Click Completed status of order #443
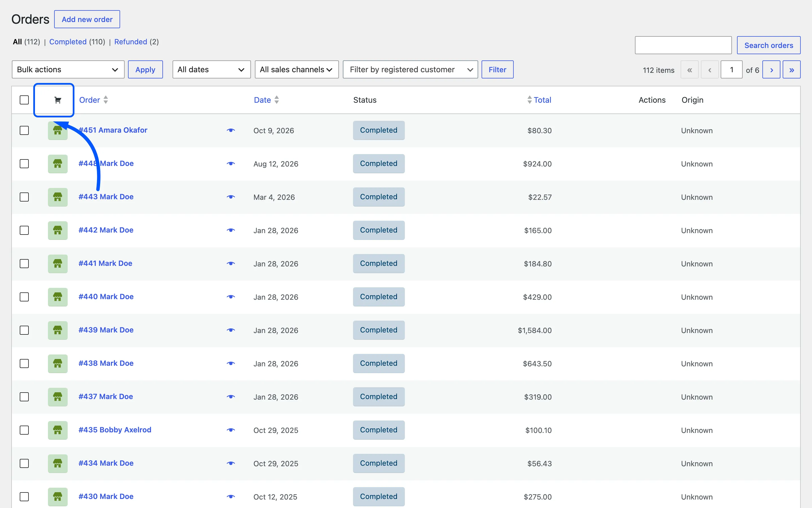 click(x=378, y=197)
